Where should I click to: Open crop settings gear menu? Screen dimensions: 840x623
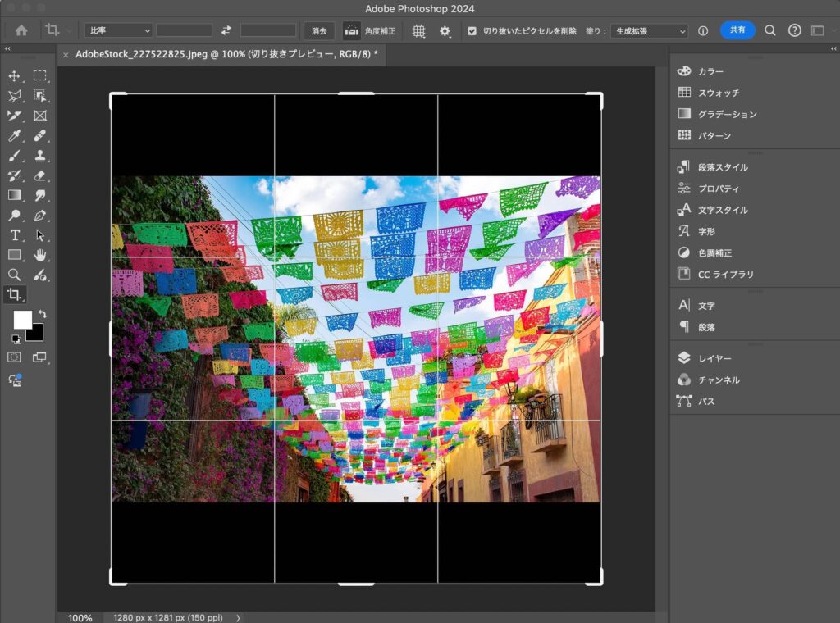[445, 30]
